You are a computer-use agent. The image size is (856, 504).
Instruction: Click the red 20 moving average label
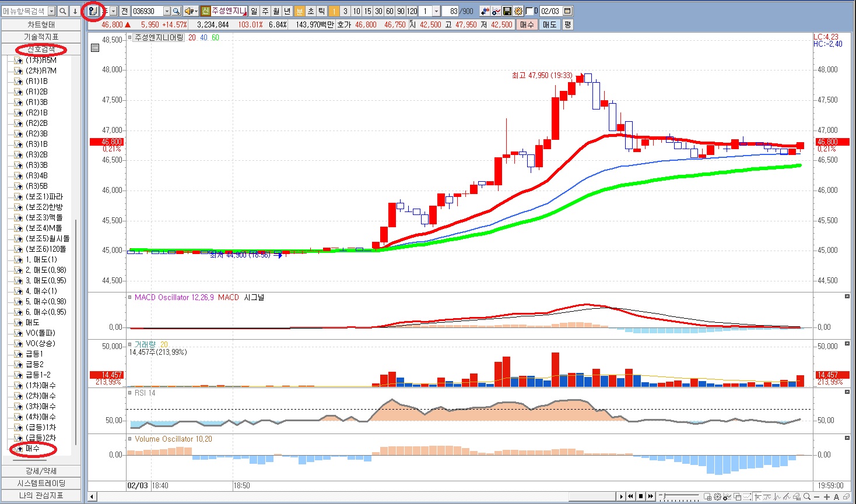tap(192, 37)
